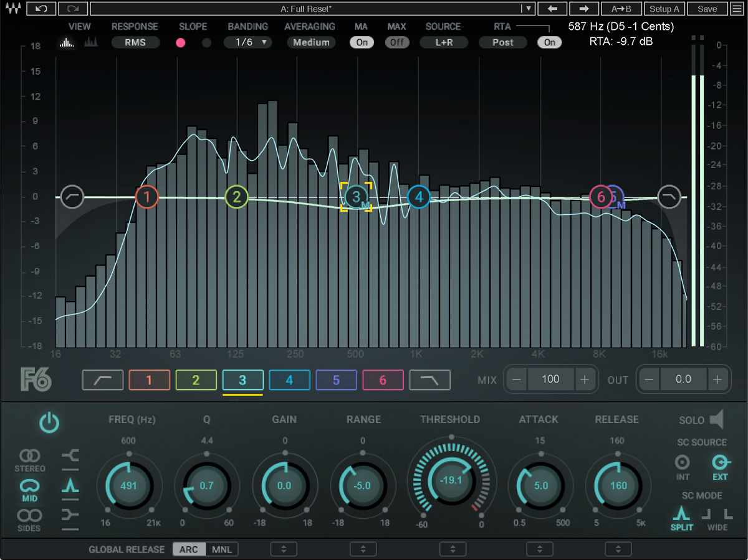The image size is (748, 560).
Task: Toggle the RTA On button
Action: pyautogui.click(x=549, y=42)
